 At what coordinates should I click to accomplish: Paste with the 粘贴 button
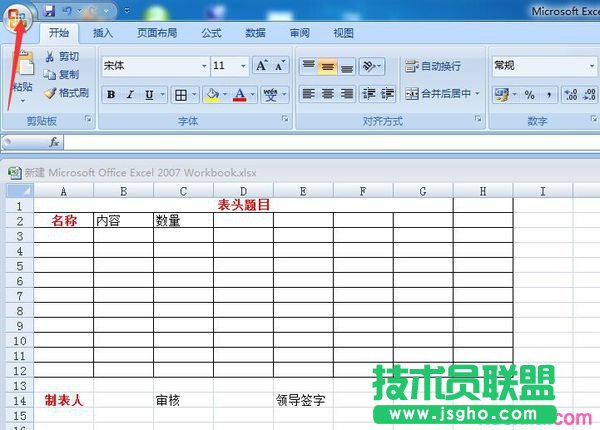(x=23, y=73)
